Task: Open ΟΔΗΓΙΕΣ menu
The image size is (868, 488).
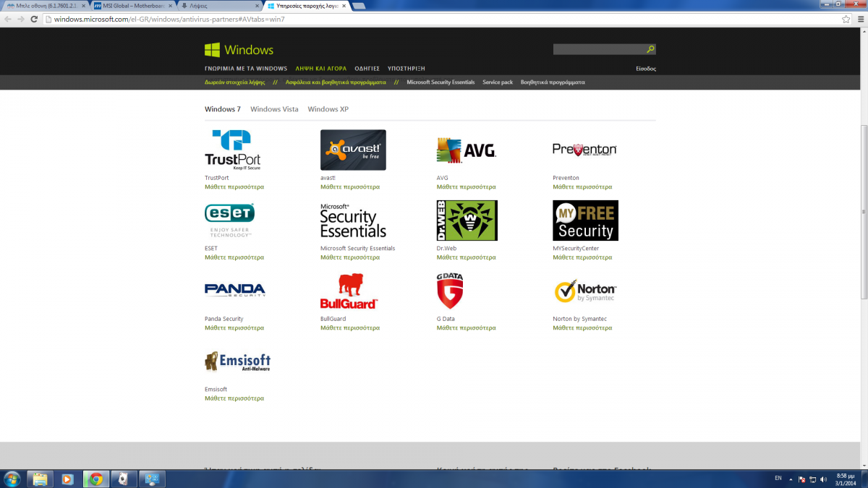Action: click(x=367, y=69)
